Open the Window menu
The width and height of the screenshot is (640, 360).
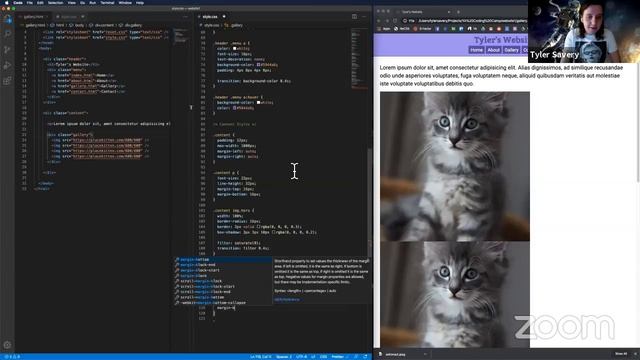pos(125,2)
